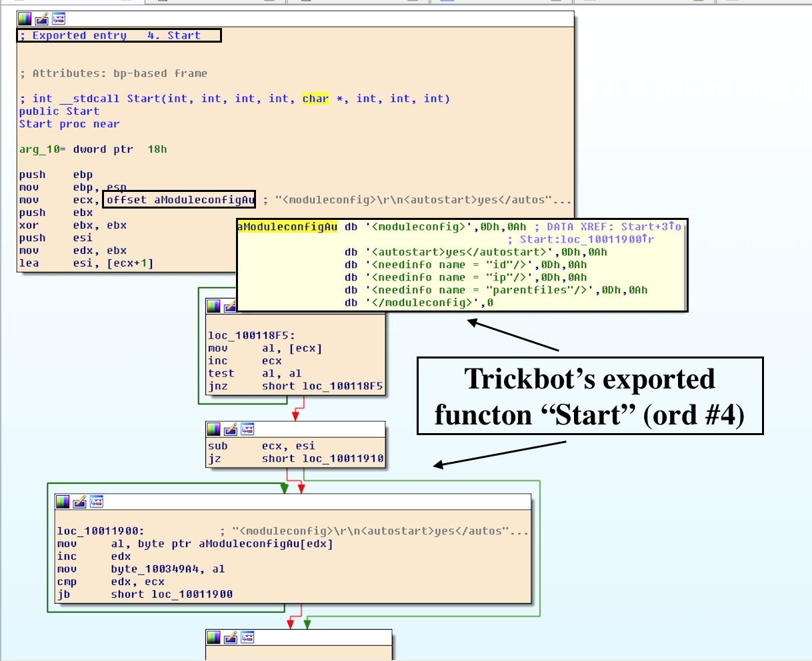The height and width of the screenshot is (661, 812).
Task: Select '<autostart>yes</autostart>' string line
Action: (476, 252)
